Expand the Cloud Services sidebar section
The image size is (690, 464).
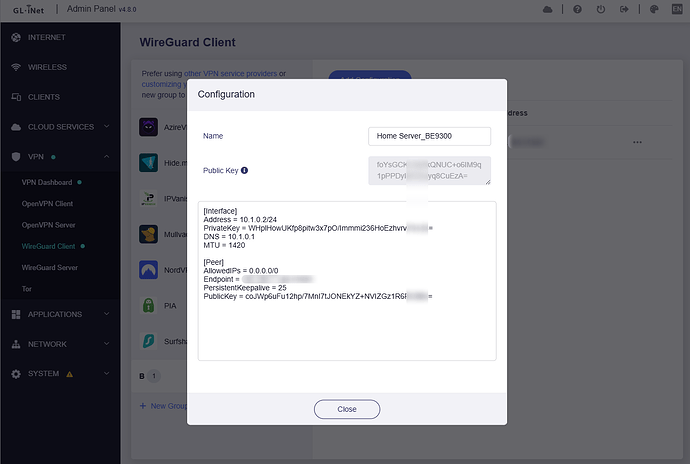pyautogui.click(x=104, y=127)
